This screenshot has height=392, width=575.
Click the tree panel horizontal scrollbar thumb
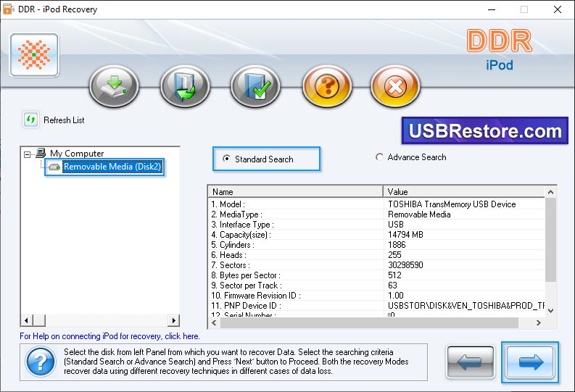point(39,320)
